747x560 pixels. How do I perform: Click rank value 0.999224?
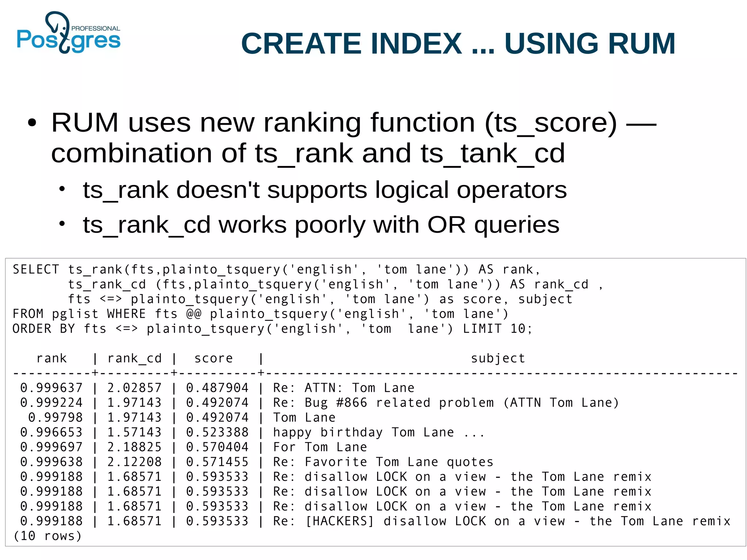pos(51,403)
